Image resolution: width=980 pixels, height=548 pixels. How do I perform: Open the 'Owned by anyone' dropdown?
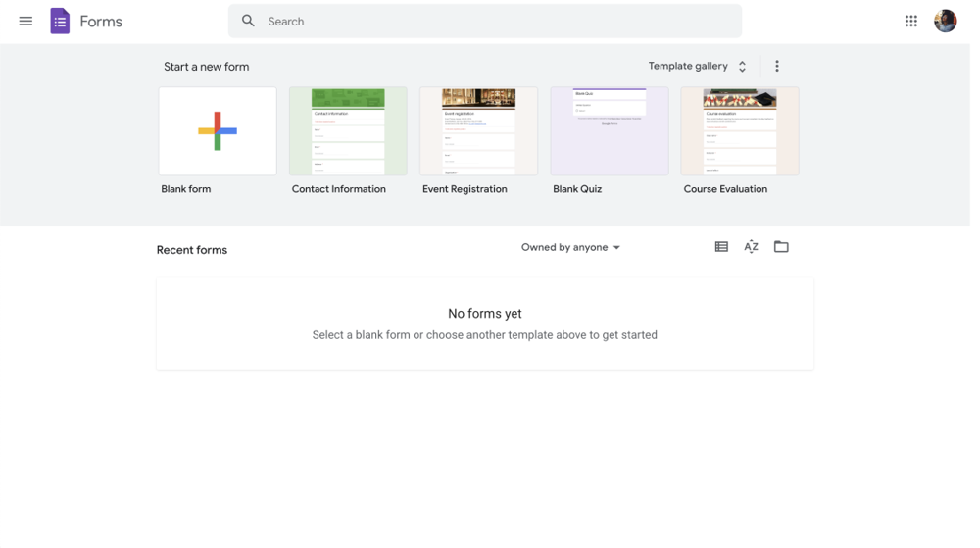[x=570, y=247]
